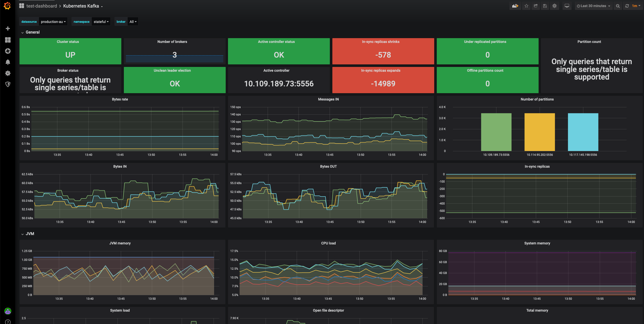Image resolution: width=644 pixels, height=324 pixels.
Task: Star this dashboard as favorite
Action: tap(526, 6)
